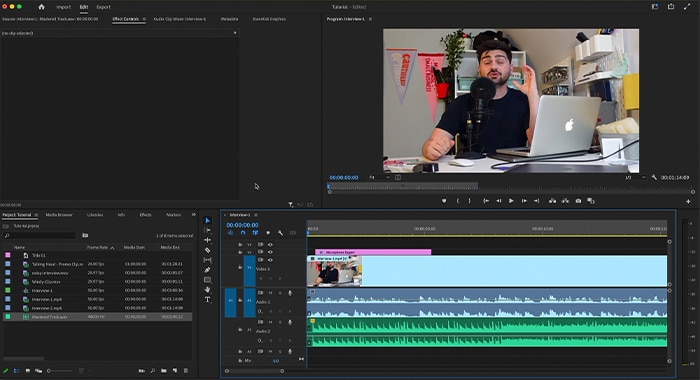
Task: Open the Interview-1 timeline panel menu
Action: click(x=256, y=215)
